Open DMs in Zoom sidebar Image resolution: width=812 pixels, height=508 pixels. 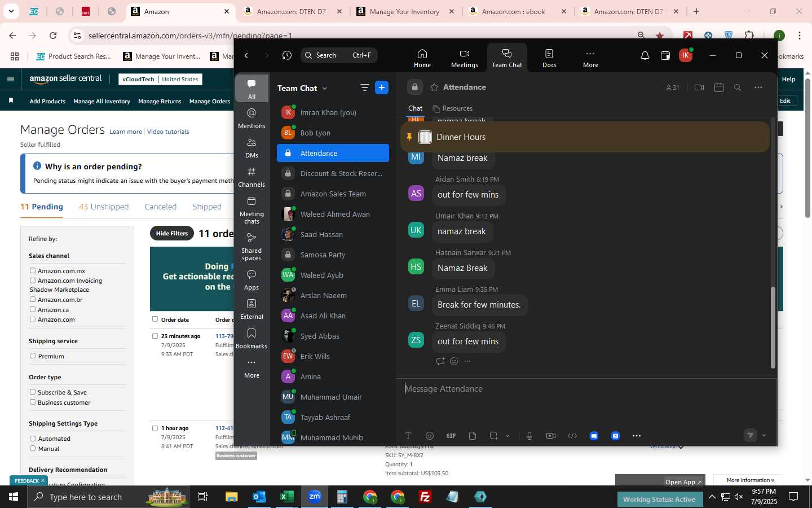click(x=251, y=148)
